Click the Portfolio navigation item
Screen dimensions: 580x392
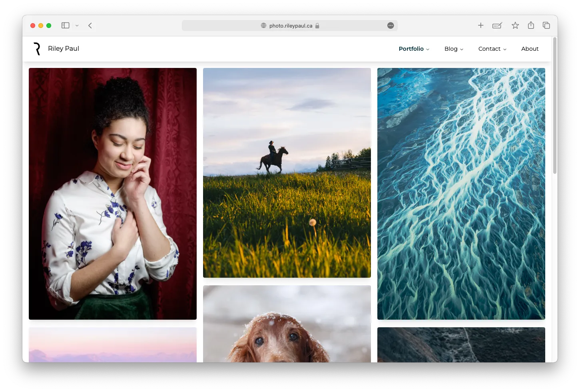coord(411,49)
